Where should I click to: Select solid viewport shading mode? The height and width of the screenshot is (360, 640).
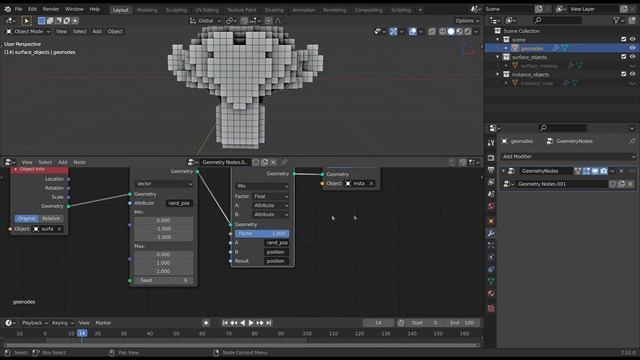point(451,31)
